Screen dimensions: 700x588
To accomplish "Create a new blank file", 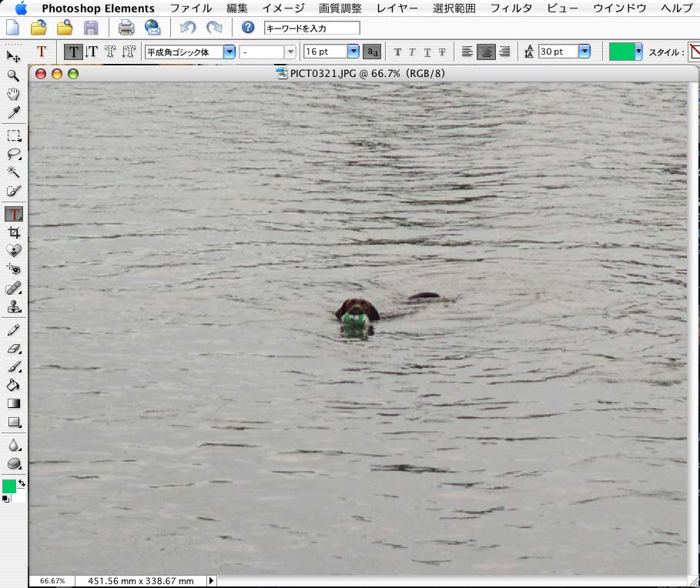I will pos(12,28).
